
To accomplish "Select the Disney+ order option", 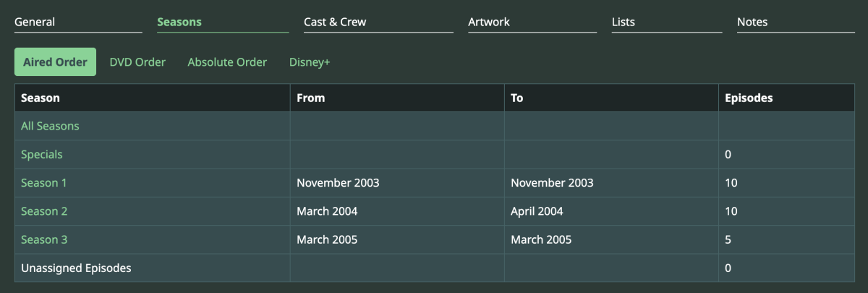I will click(x=310, y=62).
